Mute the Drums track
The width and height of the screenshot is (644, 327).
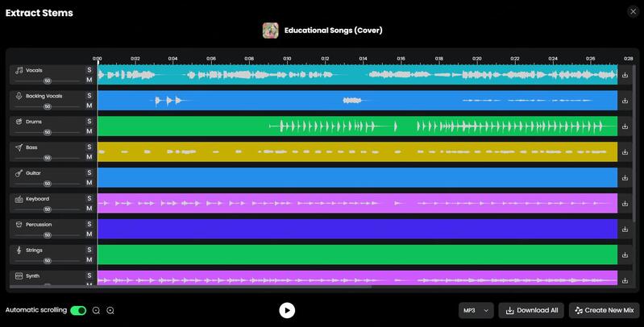click(89, 131)
